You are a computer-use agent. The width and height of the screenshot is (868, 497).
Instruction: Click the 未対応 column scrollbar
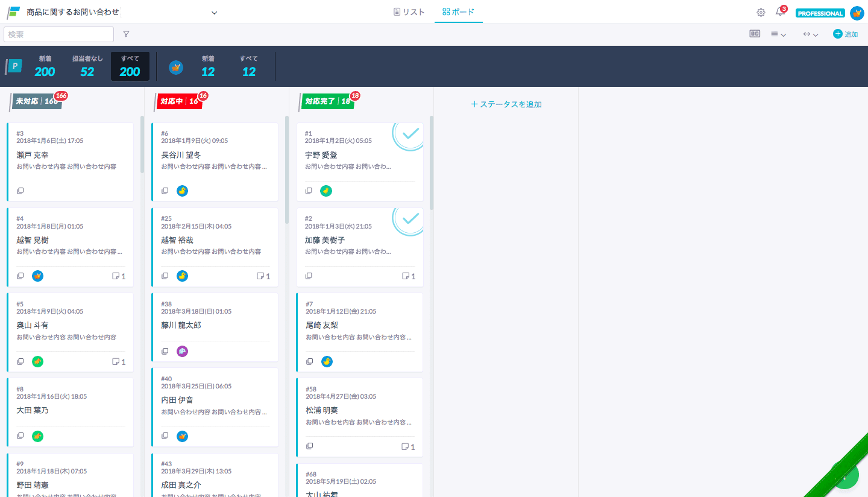pos(142,145)
